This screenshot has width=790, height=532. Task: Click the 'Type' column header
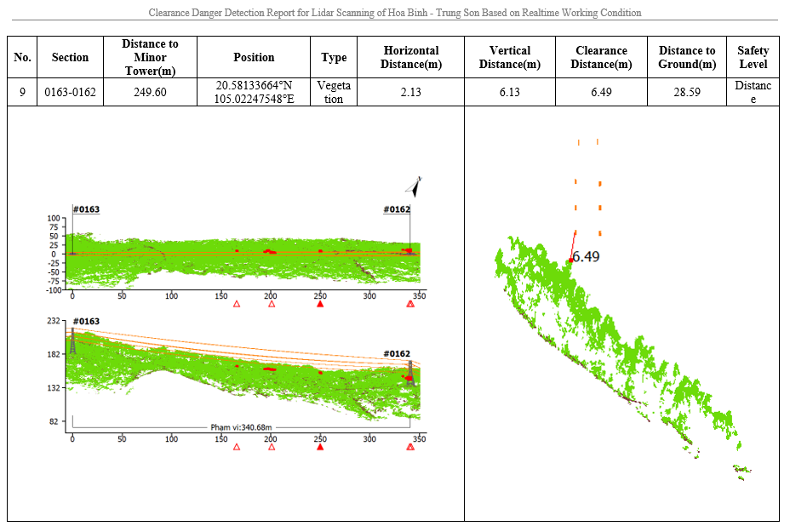coord(334,57)
